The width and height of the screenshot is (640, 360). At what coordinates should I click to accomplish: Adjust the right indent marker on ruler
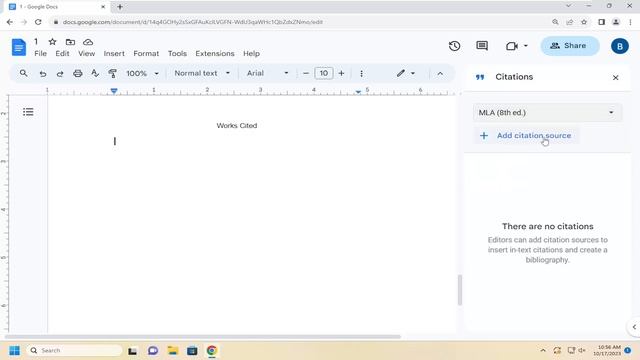pyautogui.click(x=358, y=92)
